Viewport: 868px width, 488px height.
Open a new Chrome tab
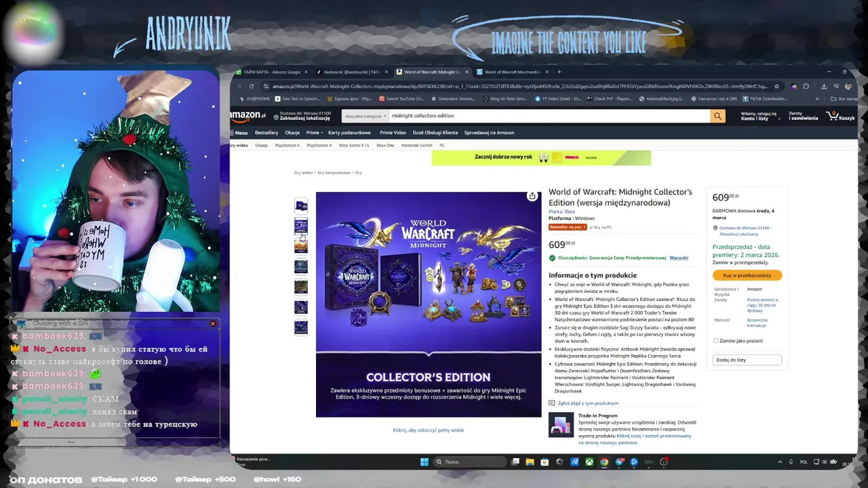pos(559,72)
